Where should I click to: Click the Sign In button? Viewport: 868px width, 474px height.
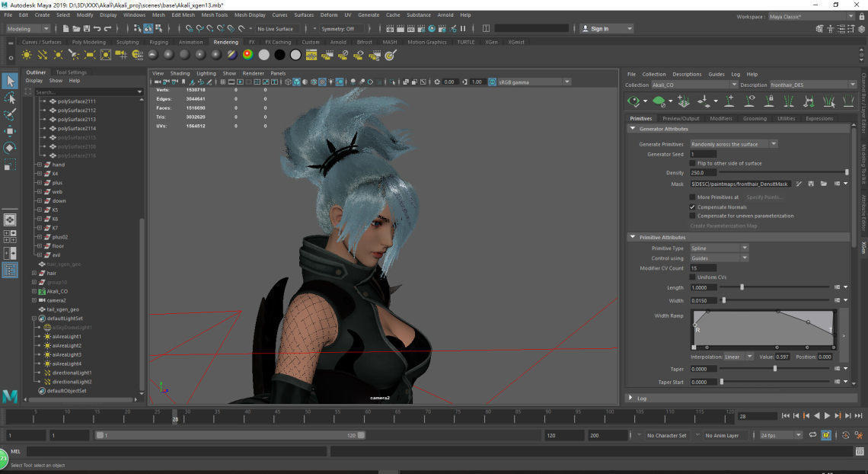[606, 29]
